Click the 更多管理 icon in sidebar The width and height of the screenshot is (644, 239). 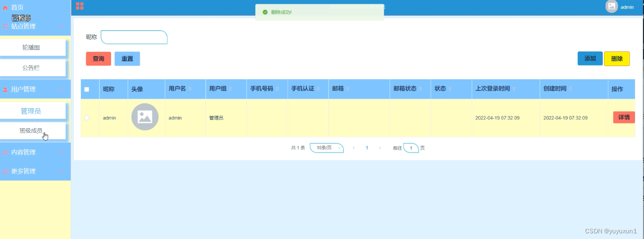pos(5,171)
